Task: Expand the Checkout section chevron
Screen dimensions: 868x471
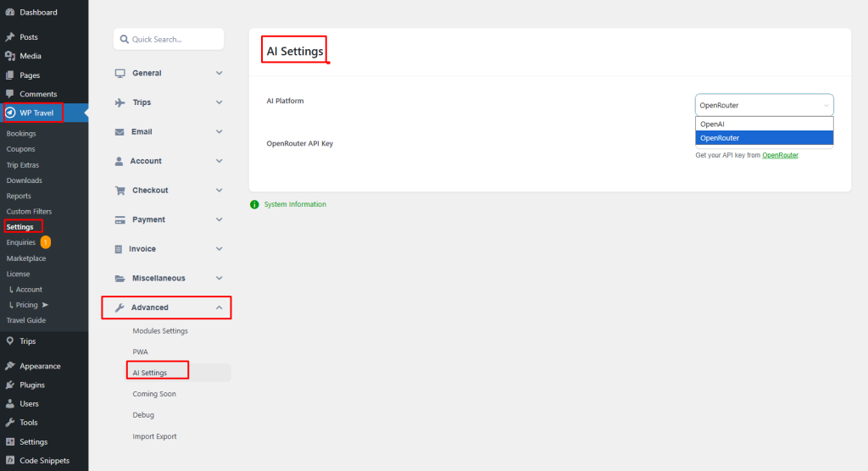Action: [x=220, y=191]
